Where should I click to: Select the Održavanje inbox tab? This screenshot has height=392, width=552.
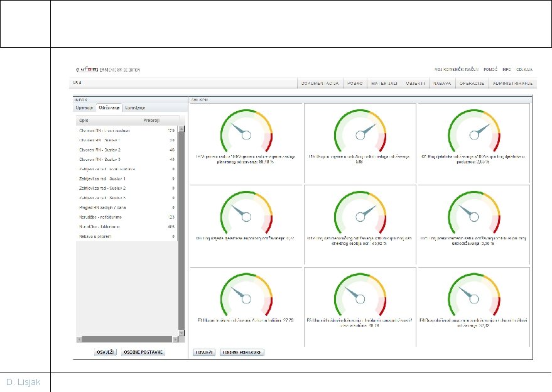[109, 108]
